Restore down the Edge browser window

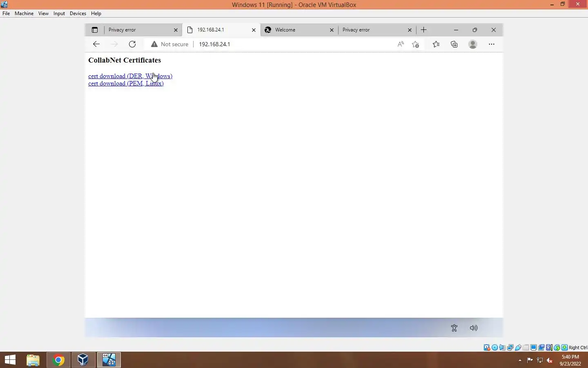(475, 30)
